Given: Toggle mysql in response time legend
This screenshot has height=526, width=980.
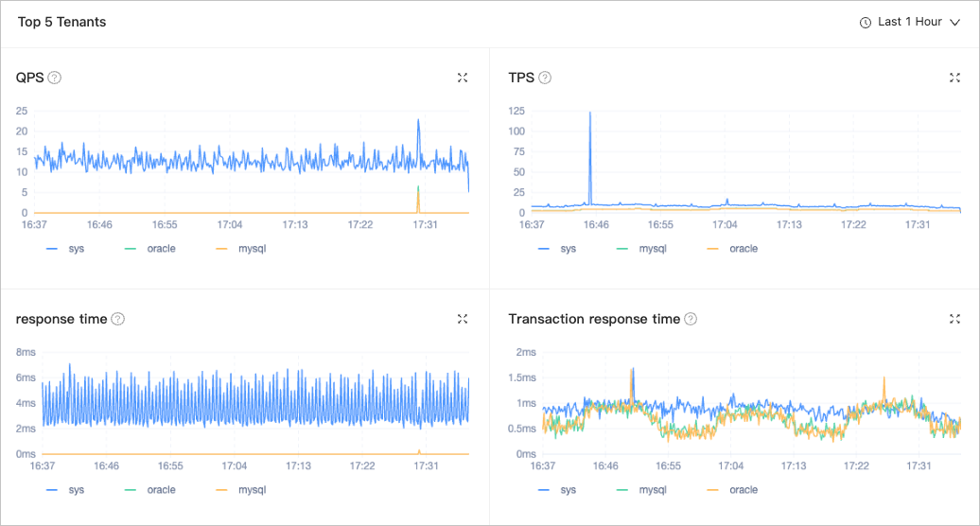Looking at the screenshot, I should 251,490.
